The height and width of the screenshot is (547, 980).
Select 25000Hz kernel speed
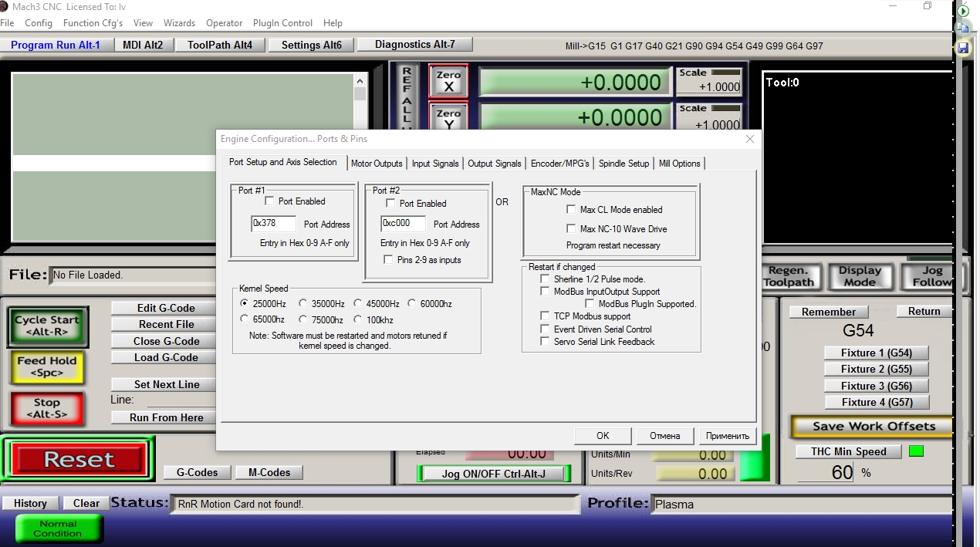pyautogui.click(x=245, y=303)
